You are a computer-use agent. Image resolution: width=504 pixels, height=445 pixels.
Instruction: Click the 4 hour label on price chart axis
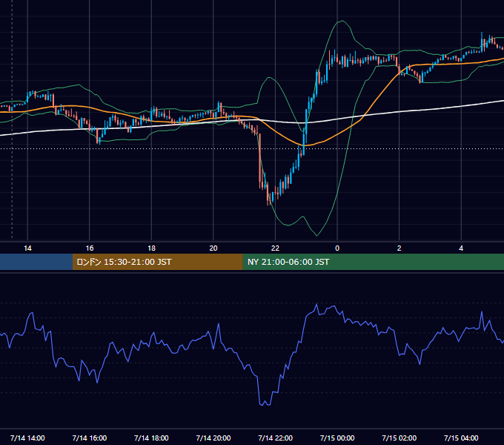pos(461,248)
